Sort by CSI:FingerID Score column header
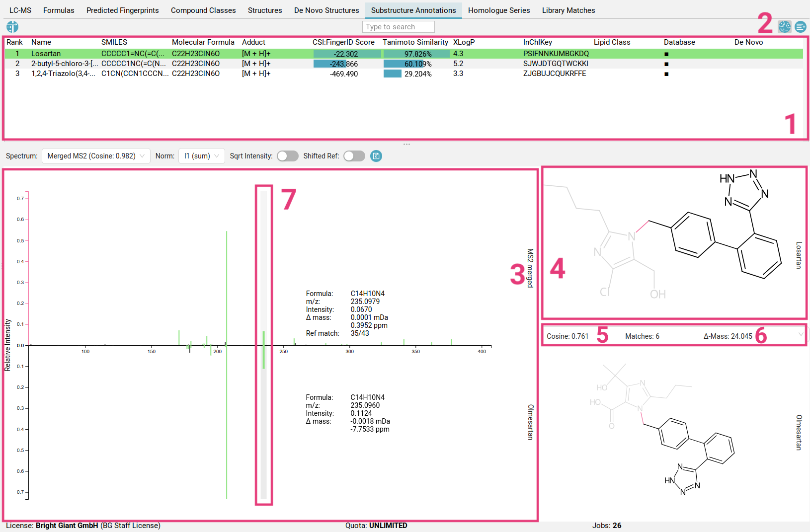This screenshot has height=532, width=810. [343, 42]
